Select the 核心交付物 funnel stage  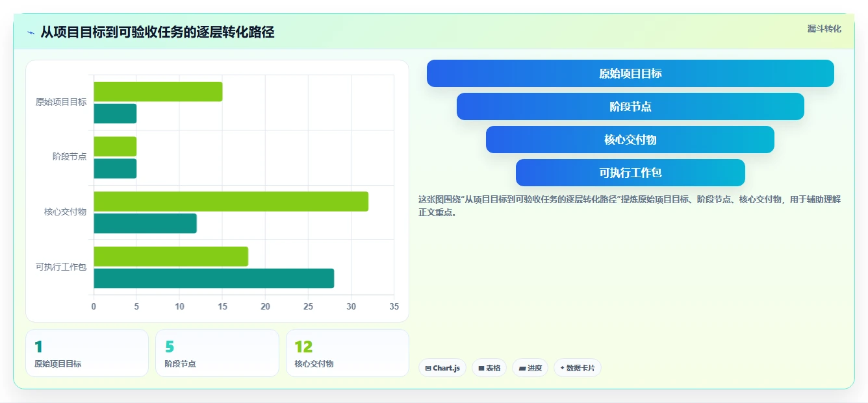[630, 140]
